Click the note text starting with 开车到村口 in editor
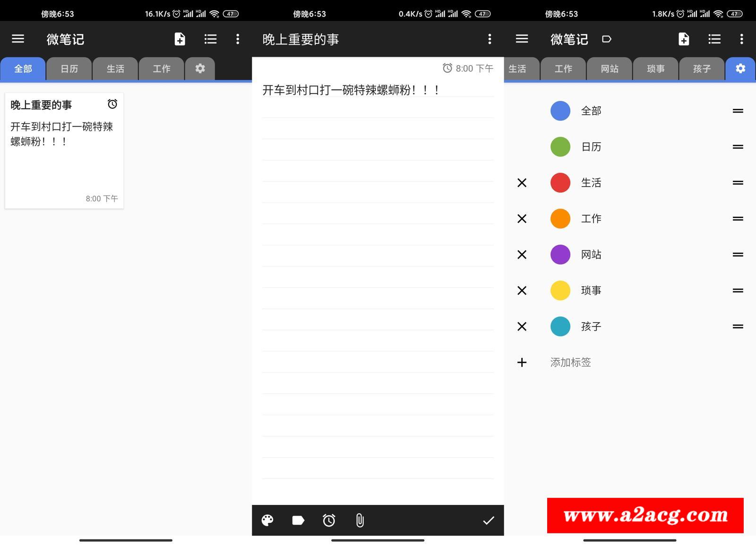 click(x=351, y=90)
